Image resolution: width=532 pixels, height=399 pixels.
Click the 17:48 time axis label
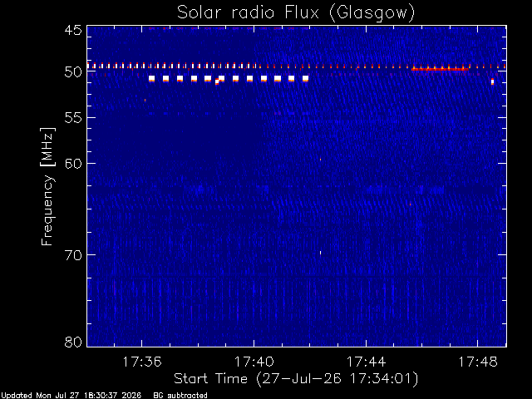(x=478, y=362)
